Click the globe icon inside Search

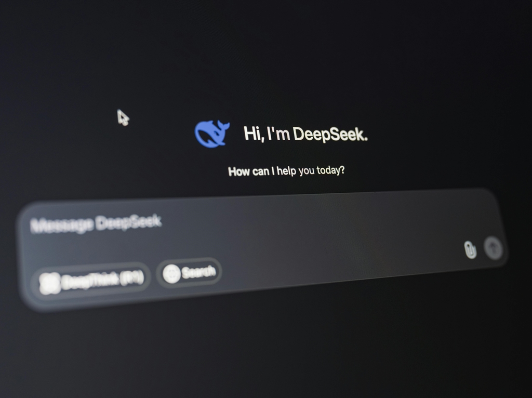click(171, 273)
